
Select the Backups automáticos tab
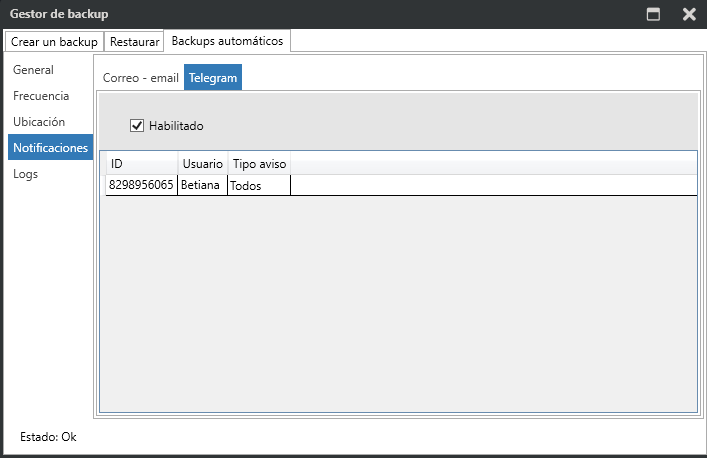pos(227,41)
